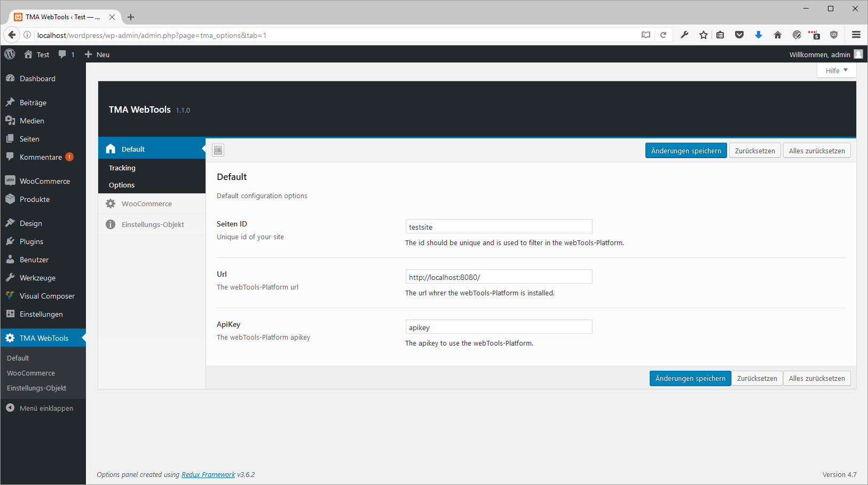
Task: Open Produkte menu
Action: click(43, 199)
